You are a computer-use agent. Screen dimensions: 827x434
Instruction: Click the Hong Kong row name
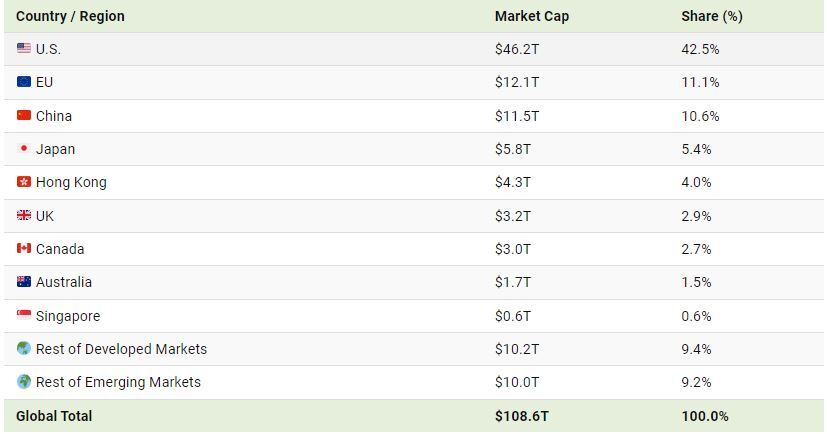click(71, 182)
